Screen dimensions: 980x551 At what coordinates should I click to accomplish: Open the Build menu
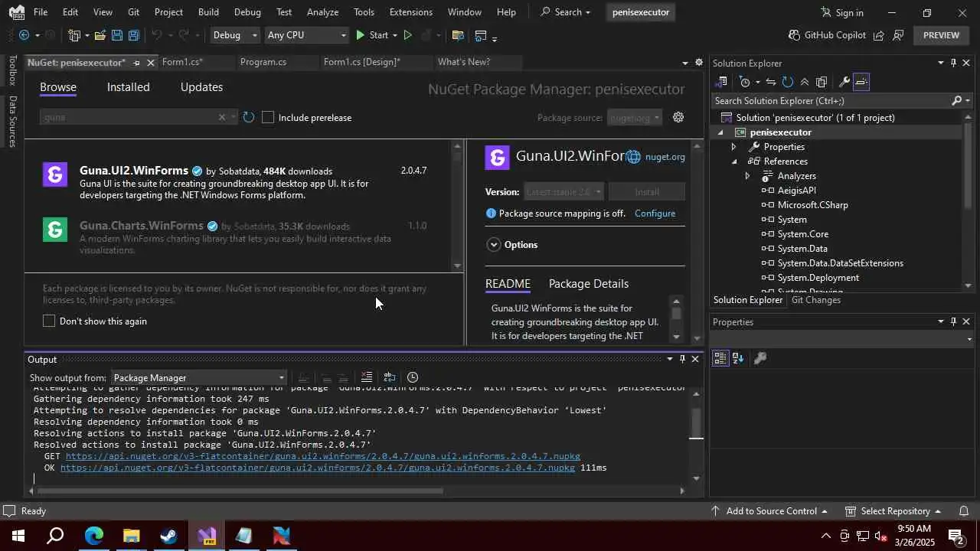tap(208, 12)
